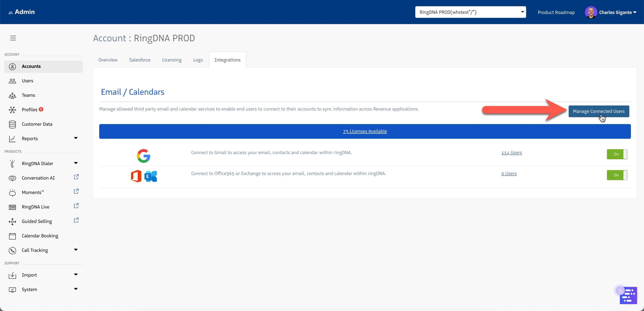Viewport: 644px width, 311px height.
Task: Open the RingDNA Live list icon
Action: pos(12,207)
